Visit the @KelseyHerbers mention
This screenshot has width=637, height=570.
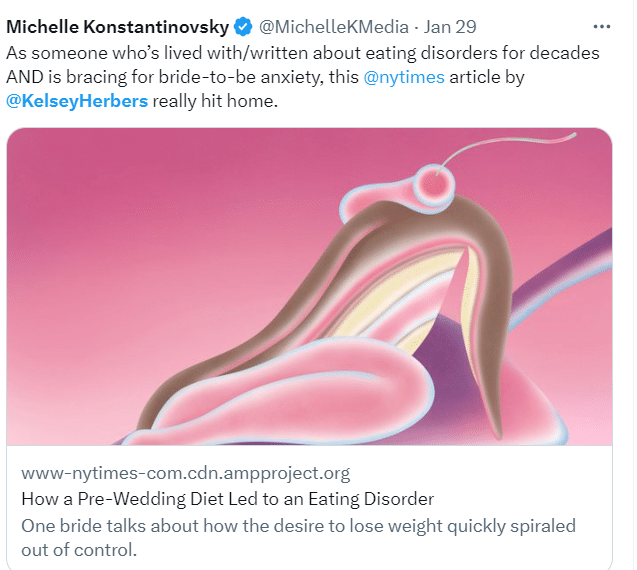point(76,102)
